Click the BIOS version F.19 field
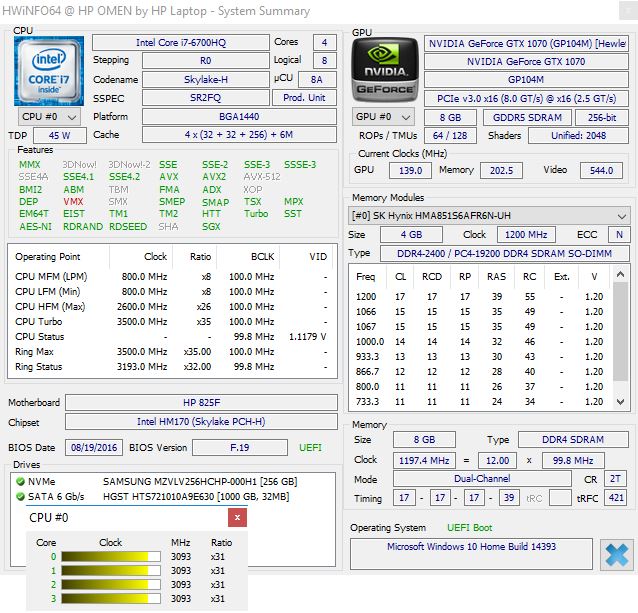Screen dimensions: 638x613 (x=240, y=447)
